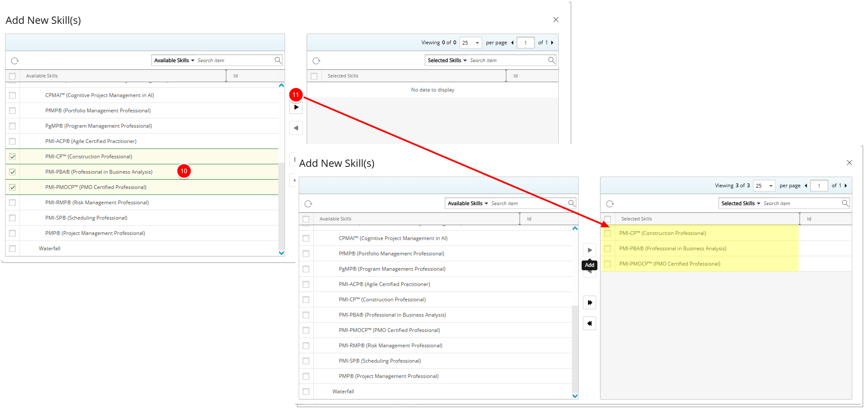Uncheck the ticked PMI-PBA (Professional in Business Analysis) checkbox

(12, 172)
